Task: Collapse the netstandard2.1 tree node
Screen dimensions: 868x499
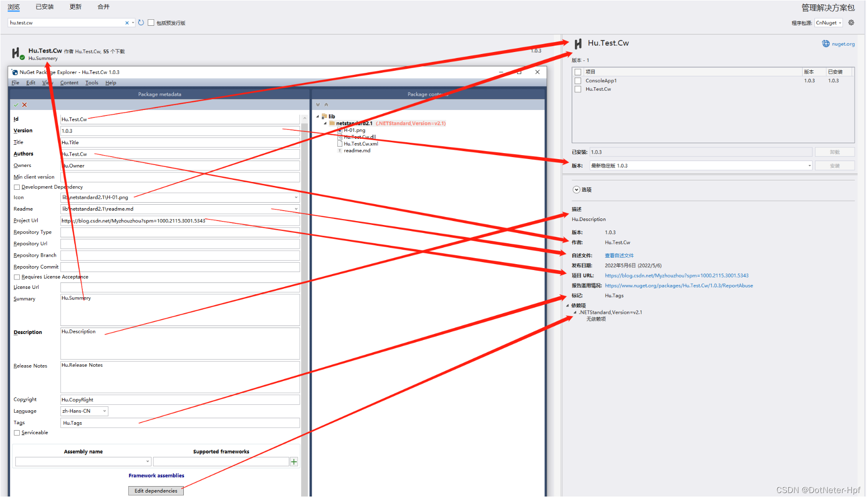Action: [325, 123]
